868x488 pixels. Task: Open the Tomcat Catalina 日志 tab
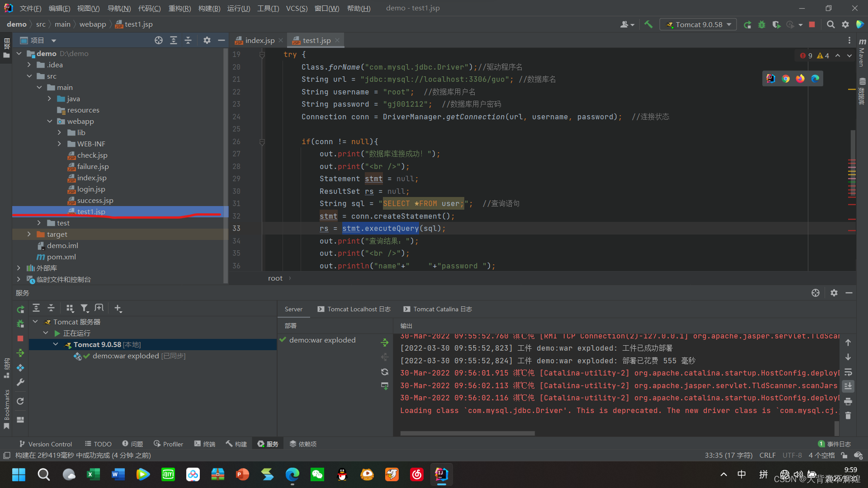pyautogui.click(x=438, y=309)
